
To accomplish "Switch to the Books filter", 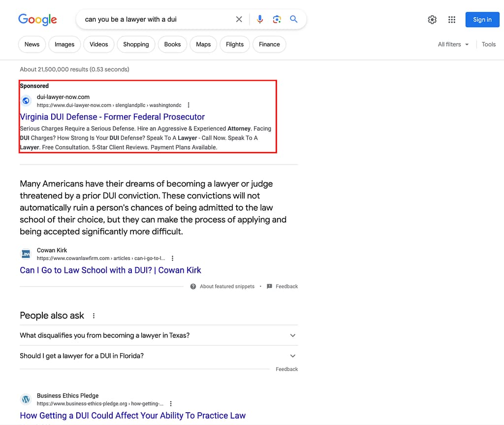I will pos(172,44).
